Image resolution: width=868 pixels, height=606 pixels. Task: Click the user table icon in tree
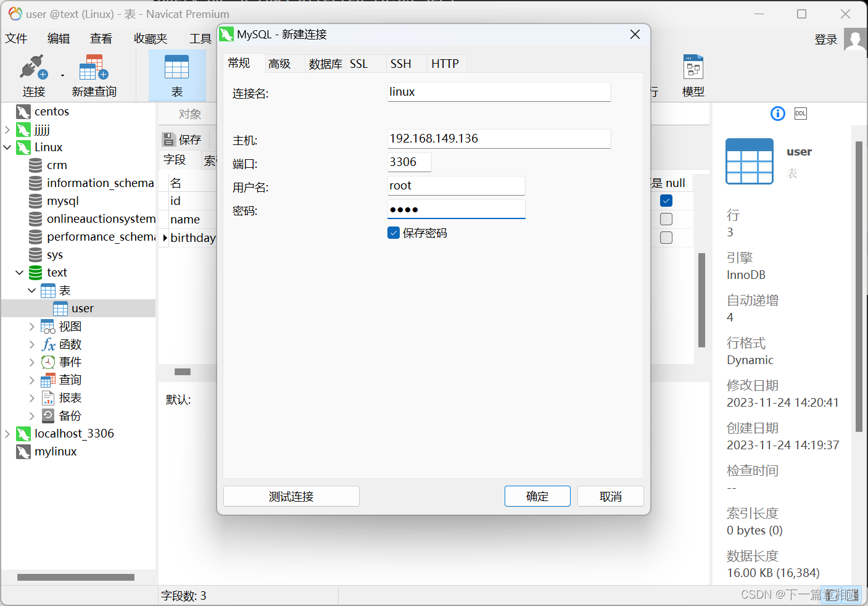[x=60, y=309]
